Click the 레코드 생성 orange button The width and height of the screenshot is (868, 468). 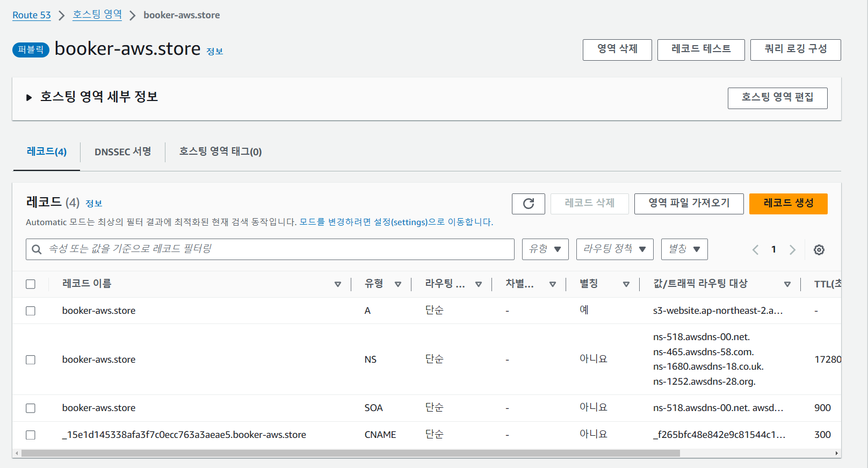coord(789,204)
